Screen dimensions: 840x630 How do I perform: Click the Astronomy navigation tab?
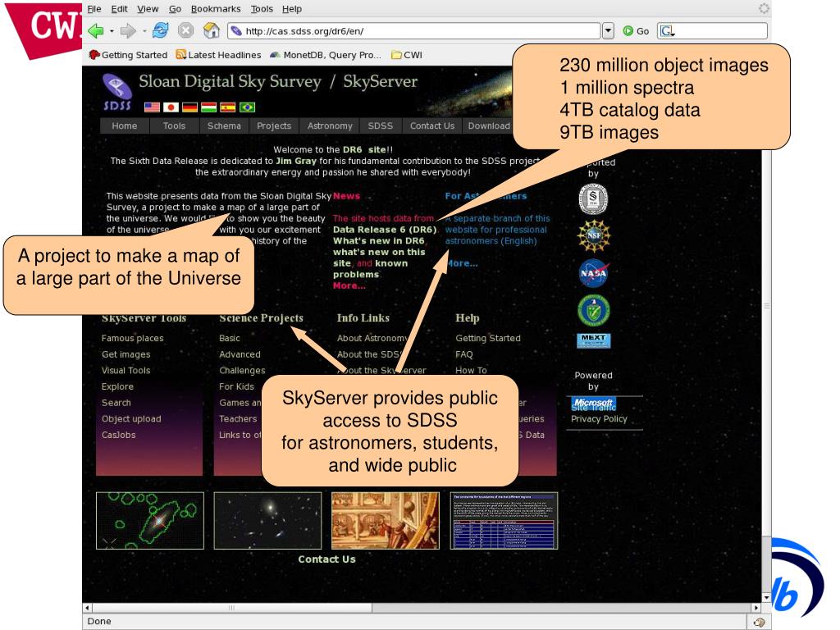[x=330, y=126]
